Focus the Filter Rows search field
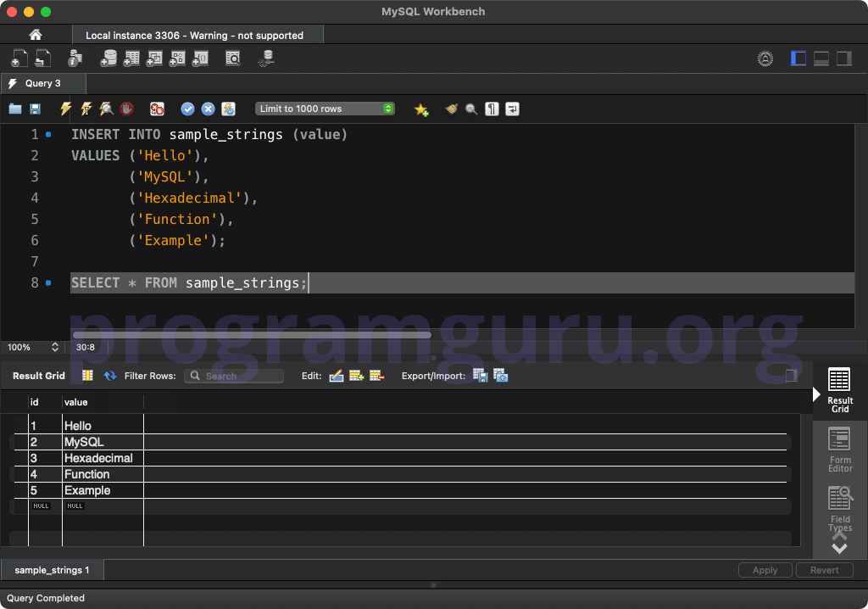The height and width of the screenshot is (609, 868). click(234, 376)
